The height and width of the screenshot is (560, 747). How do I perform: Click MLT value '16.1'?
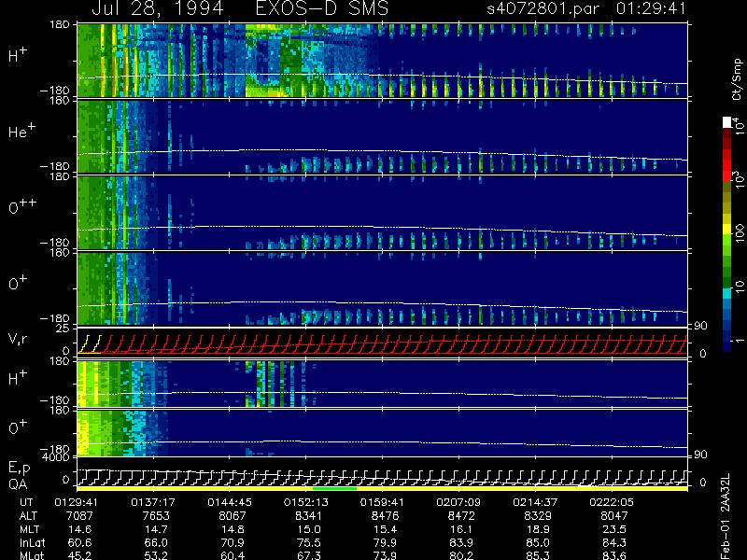(461, 529)
